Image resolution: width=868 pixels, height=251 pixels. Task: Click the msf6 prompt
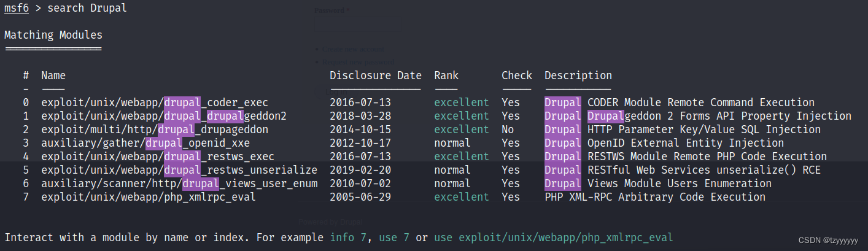[x=17, y=8]
